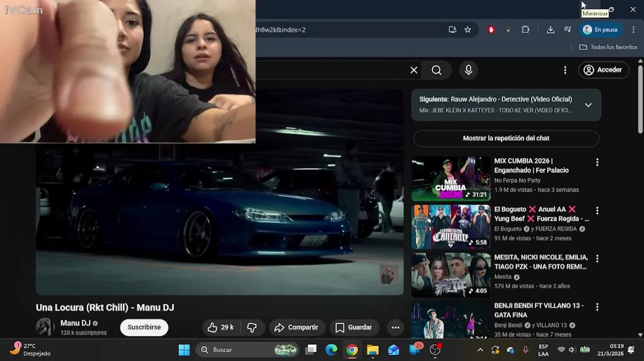Expand the 'Siguiente' playlist panel chevron
The width and height of the screenshot is (644, 361).
(x=588, y=105)
